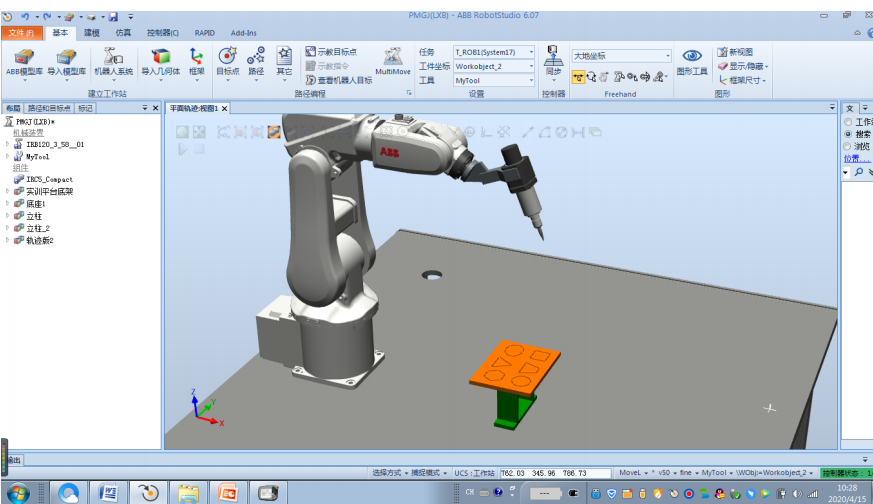Click 查看机器人目标 button
This screenshot has height=504, width=873.
[338, 79]
